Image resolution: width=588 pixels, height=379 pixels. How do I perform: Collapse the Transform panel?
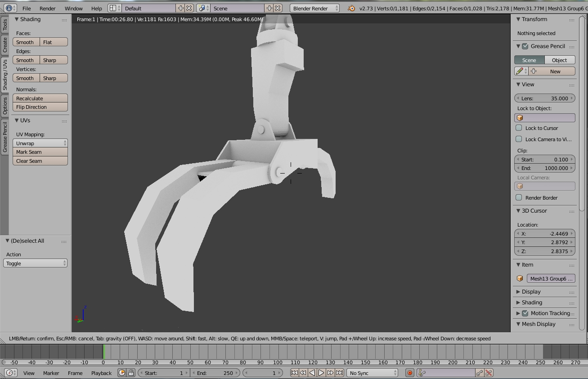(518, 19)
